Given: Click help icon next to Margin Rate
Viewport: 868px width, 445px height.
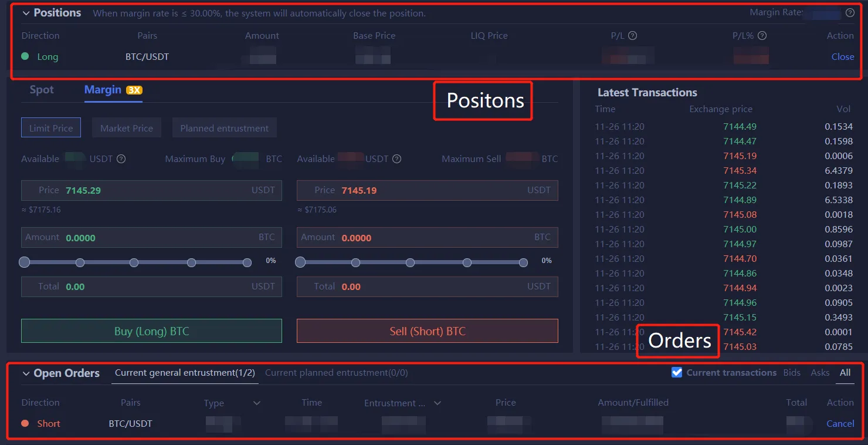Looking at the screenshot, I should (x=850, y=12).
